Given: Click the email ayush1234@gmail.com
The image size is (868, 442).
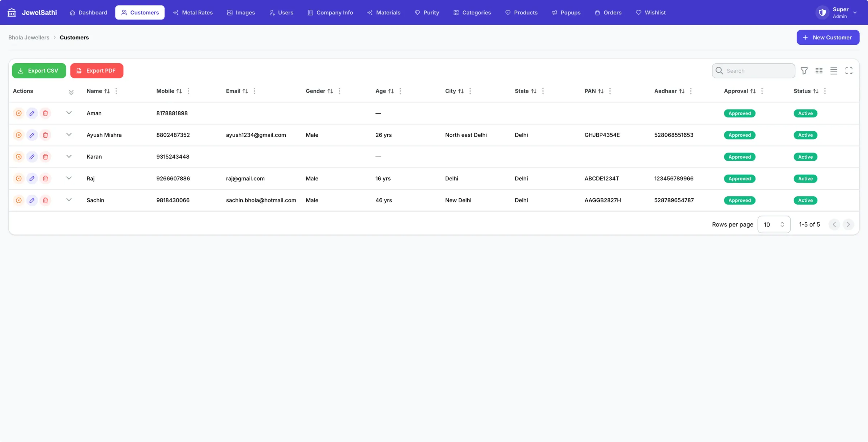Looking at the screenshot, I should (256, 135).
